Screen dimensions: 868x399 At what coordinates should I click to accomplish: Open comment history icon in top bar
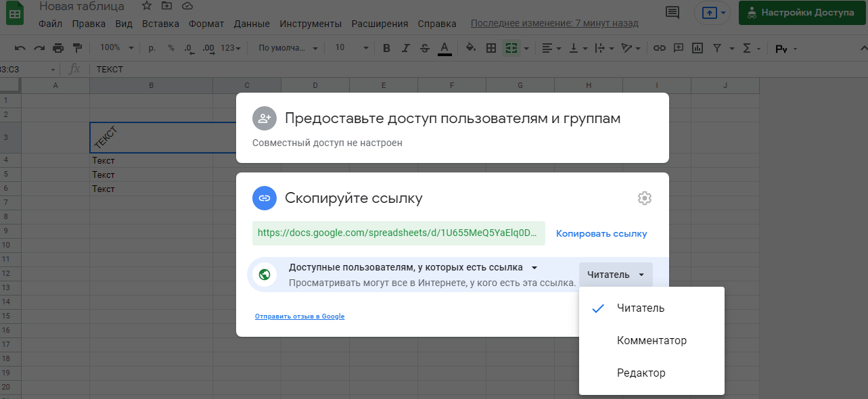pyautogui.click(x=672, y=12)
